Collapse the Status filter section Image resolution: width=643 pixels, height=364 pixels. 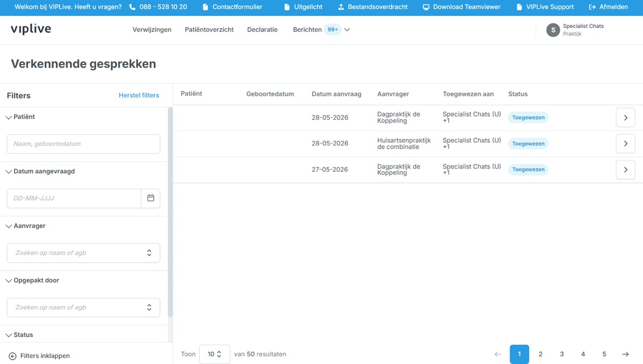tap(9, 336)
